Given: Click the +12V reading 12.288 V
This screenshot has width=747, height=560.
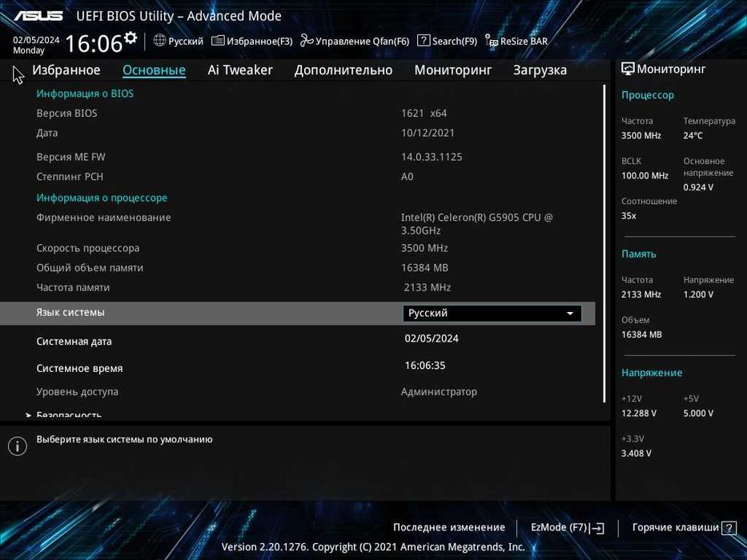Looking at the screenshot, I should click(x=639, y=414).
